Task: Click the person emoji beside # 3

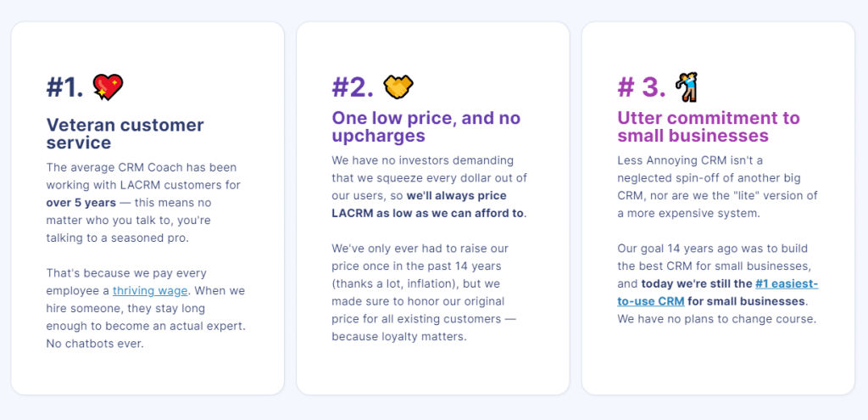Action: coord(686,87)
